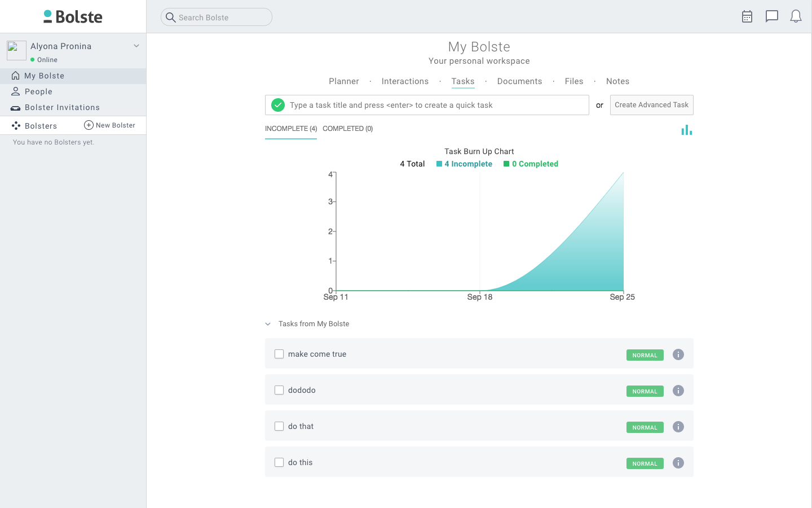The height and width of the screenshot is (508, 812).
Task: Open the calendar icon in top bar
Action: [x=747, y=16]
